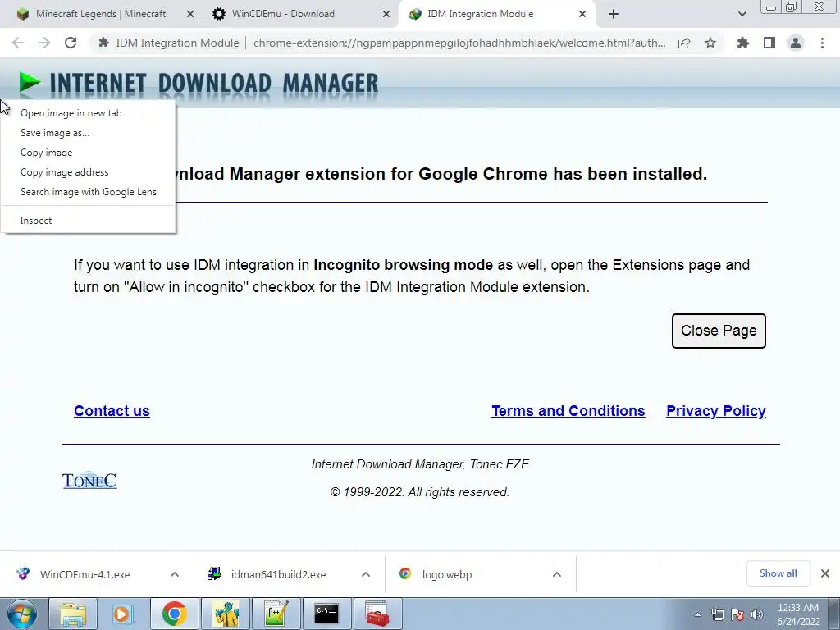Expand options for WinCDEmu-4.1.exe download

175,574
